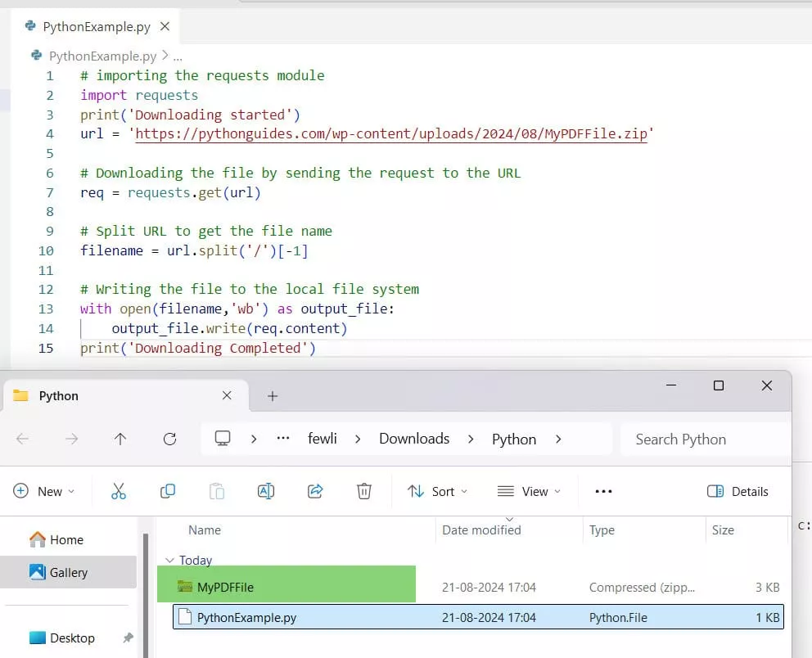Go up one folder level

click(120, 439)
